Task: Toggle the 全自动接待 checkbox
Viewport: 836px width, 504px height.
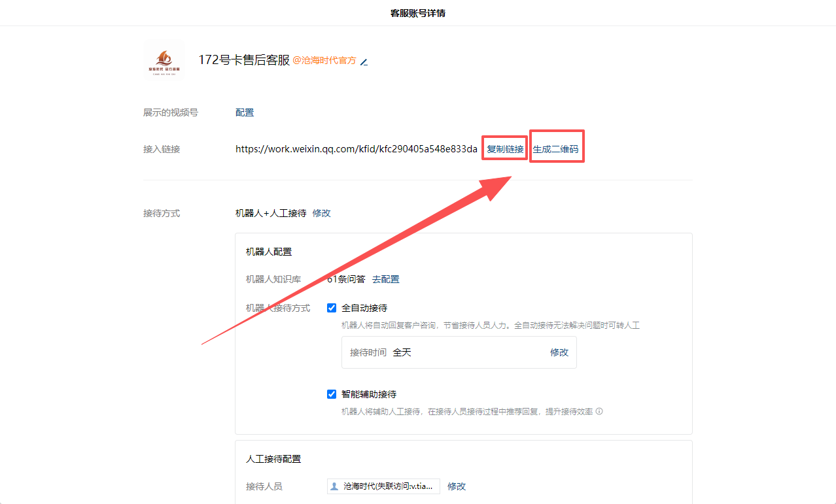Action: [332, 308]
